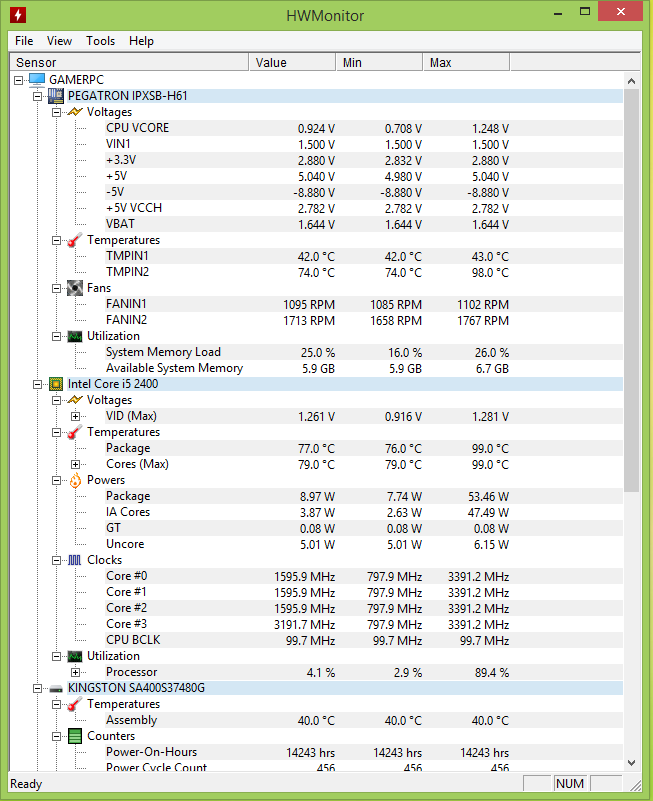Click the scrollbar down arrow
This screenshot has width=653, height=801.
tap(632, 763)
